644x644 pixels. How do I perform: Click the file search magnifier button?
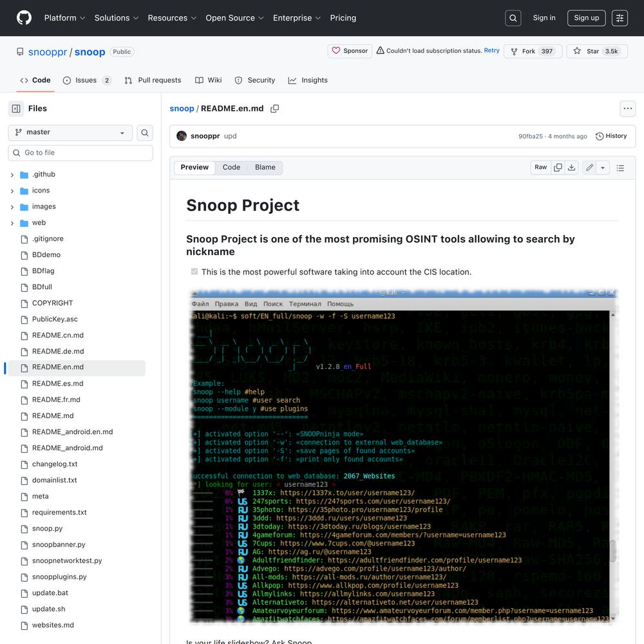click(145, 133)
